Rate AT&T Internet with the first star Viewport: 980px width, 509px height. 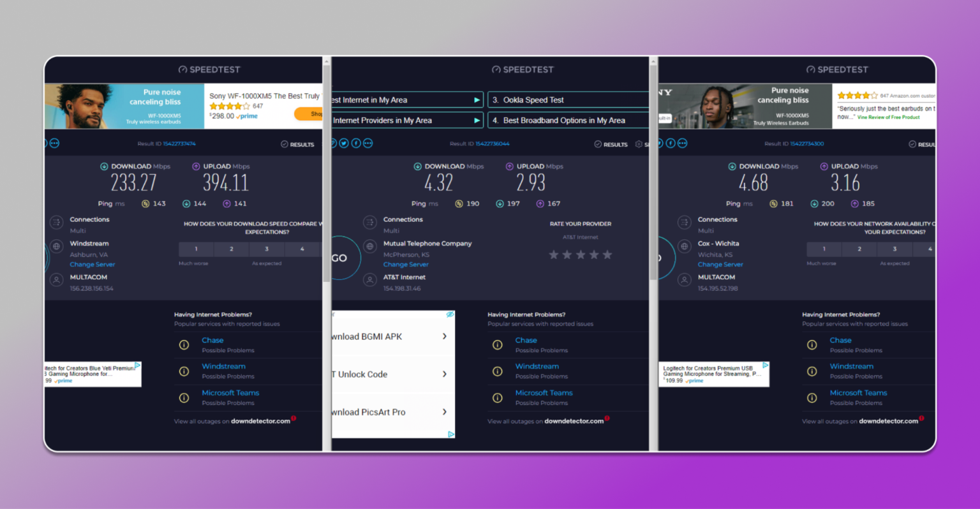pyautogui.click(x=554, y=254)
